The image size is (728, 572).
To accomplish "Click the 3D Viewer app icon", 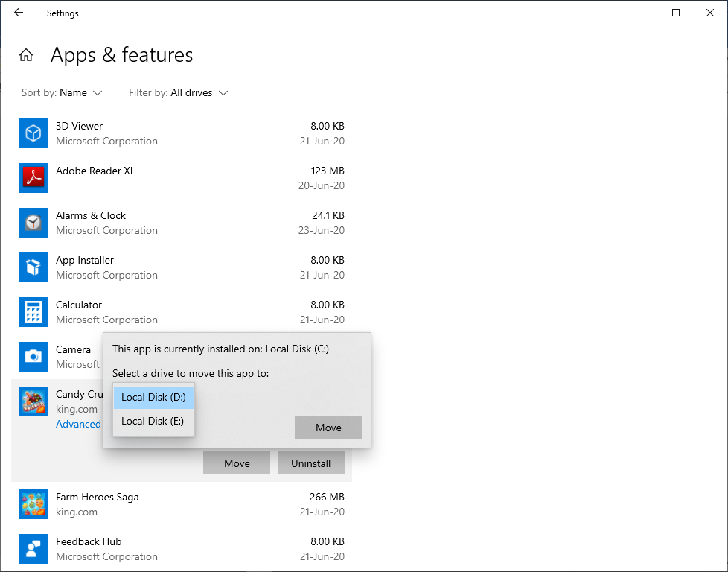I will click(33, 133).
